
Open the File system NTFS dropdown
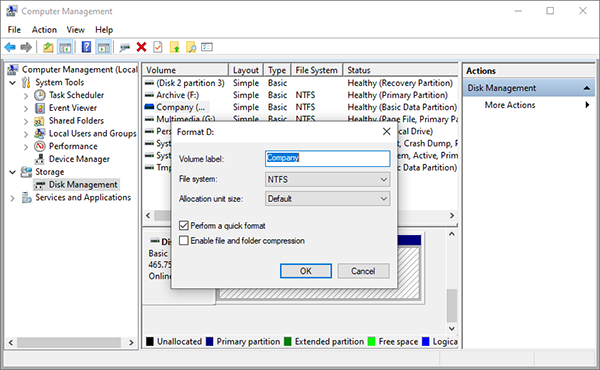pos(328,179)
